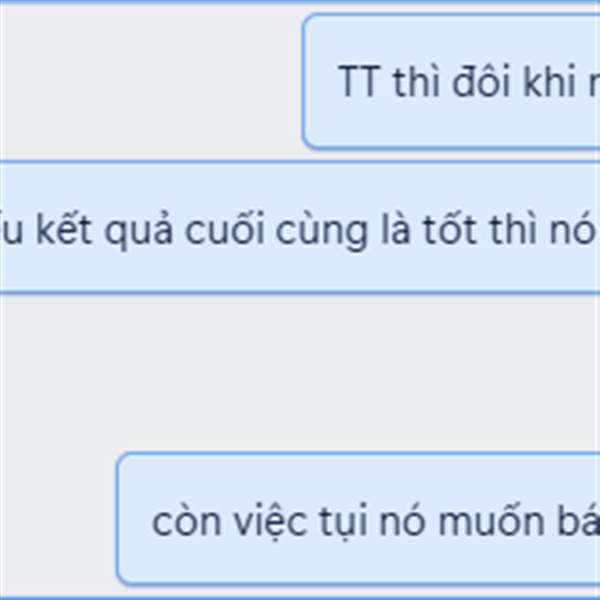Click the blue bottom border of chat area
Screen dimensions: 600x600
[x=300, y=598]
